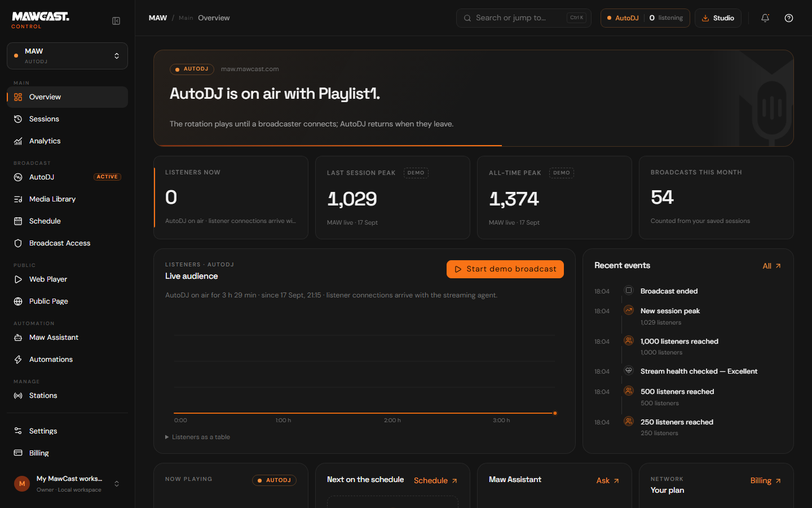Open the MAW station switcher dropdown
This screenshot has width=812, height=508.
click(67, 56)
